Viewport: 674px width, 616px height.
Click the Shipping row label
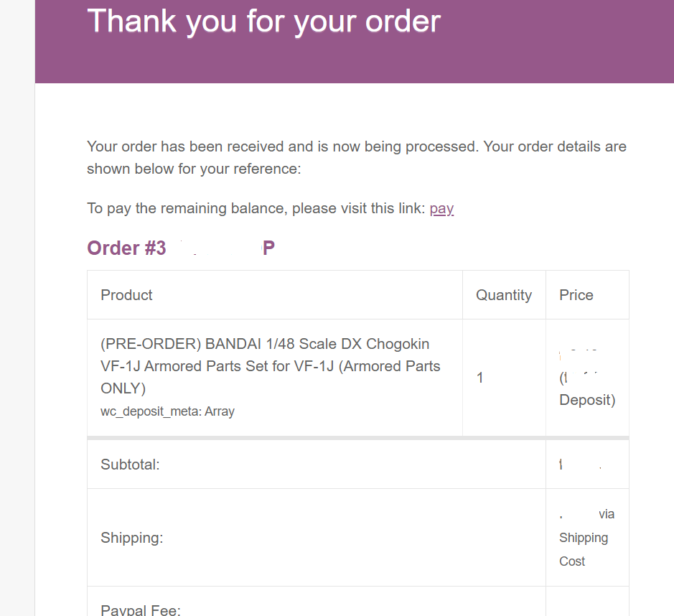point(132,538)
